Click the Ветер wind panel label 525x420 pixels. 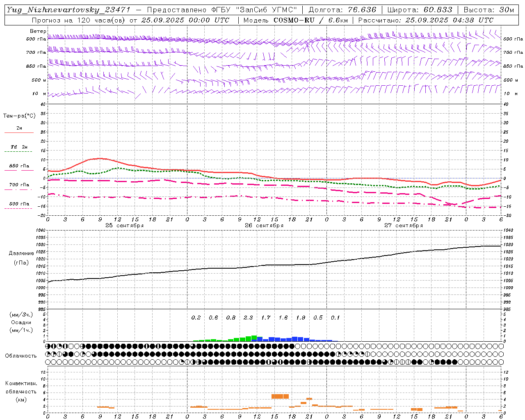[x=38, y=31]
